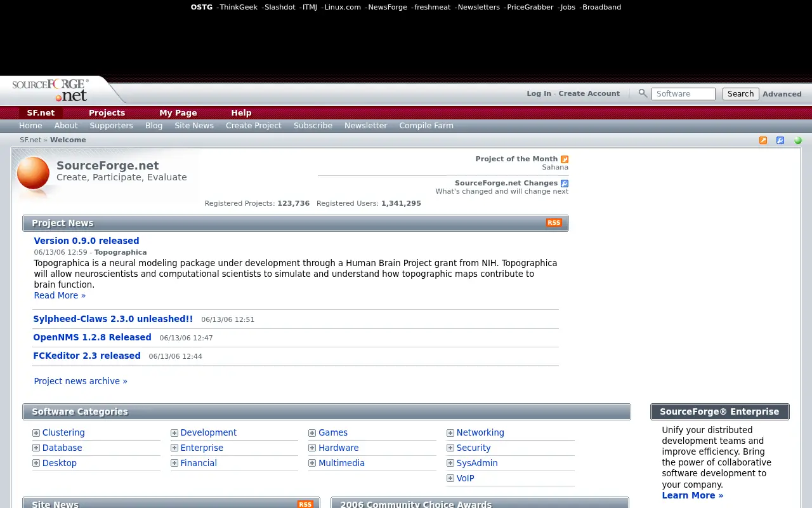Image resolution: width=812 pixels, height=508 pixels.
Task: Open the Advanced search link
Action: click(x=782, y=94)
